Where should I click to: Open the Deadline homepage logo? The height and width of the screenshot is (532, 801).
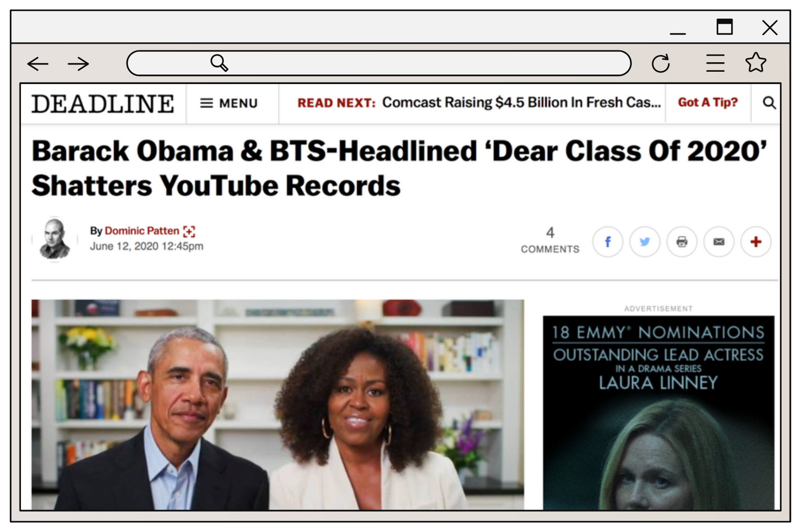pyautogui.click(x=103, y=104)
